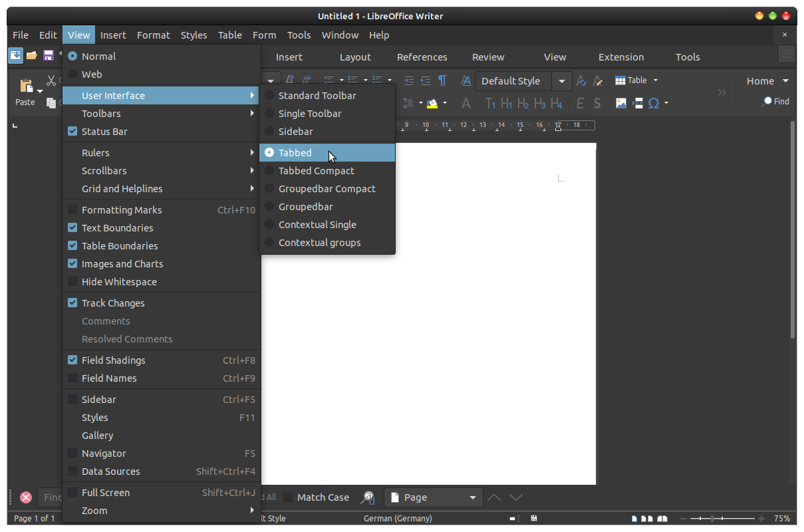This screenshot has height=532, width=804.
Task: Apply Title style via T1 icon
Action: [490, 103]
